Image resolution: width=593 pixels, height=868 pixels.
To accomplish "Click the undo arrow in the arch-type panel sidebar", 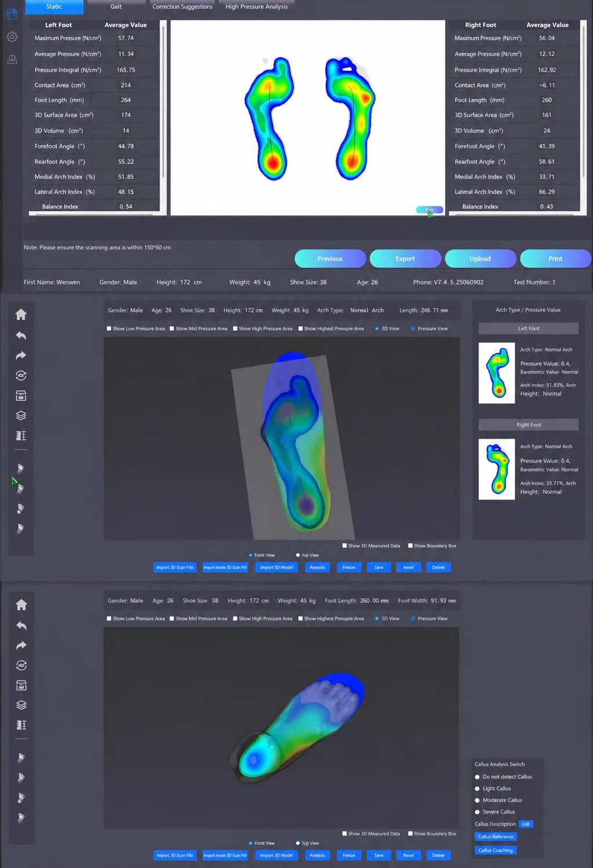I will pyautogui.click(x=21, y=335).
